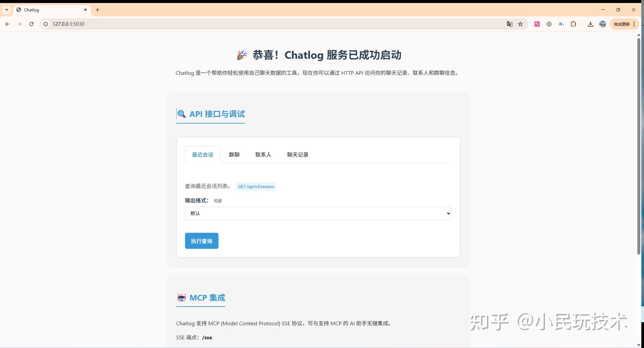Switch to the 群聊 tab
644x348 pixels.
[234, 154]
